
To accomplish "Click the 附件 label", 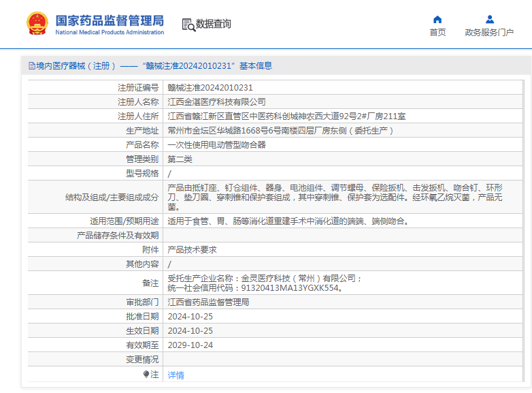I will tap(150, 250).
